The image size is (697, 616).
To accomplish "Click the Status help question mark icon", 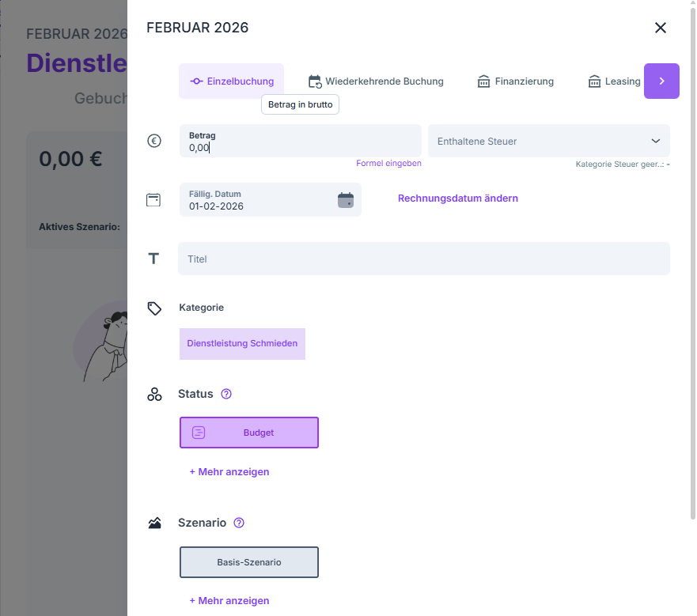I will pyautogui.click(x=226, y=394).
